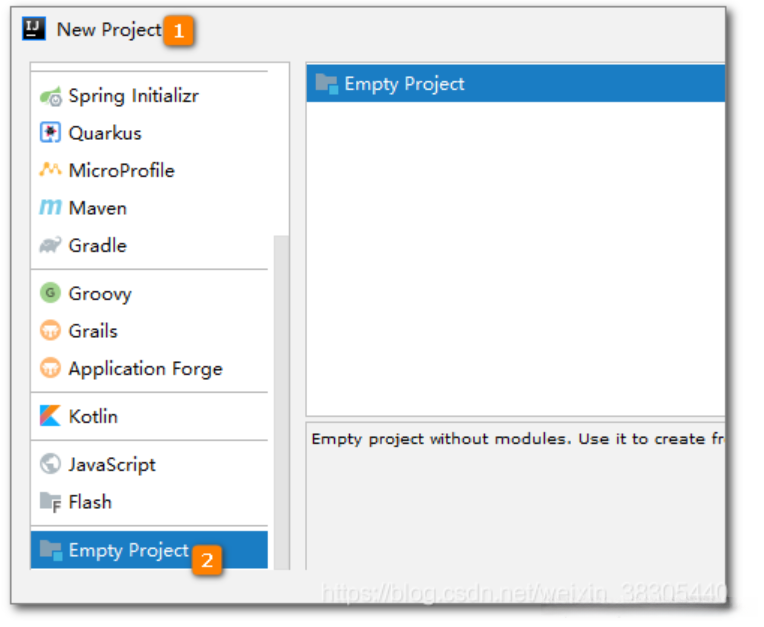Click the Quarkus project icon
This screenshot has height=627, width=764.
[x=50, y=133]
